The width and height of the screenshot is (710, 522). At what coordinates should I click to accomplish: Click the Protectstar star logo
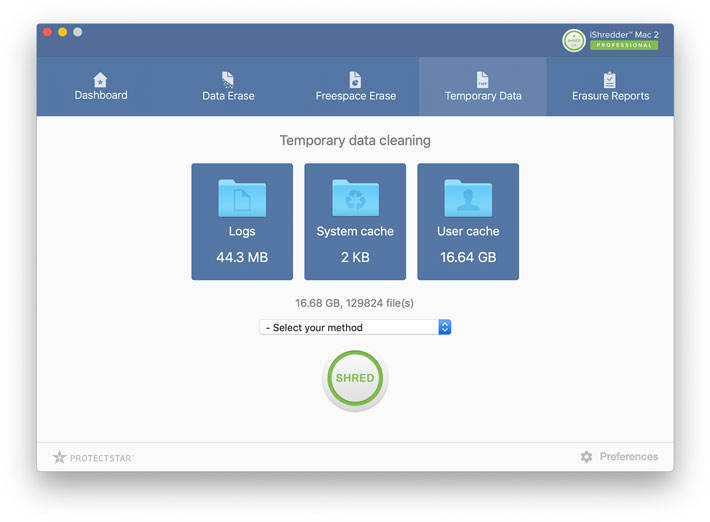(x=60, y=457)
